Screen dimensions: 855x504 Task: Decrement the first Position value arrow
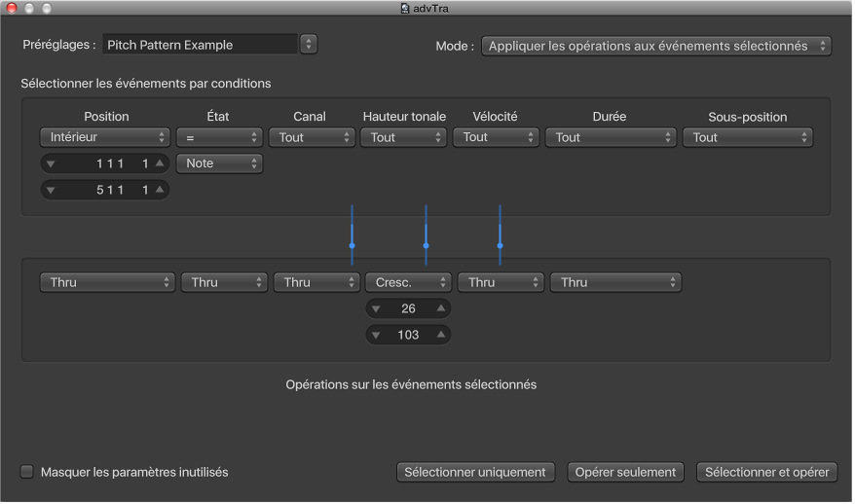[51, 163]
